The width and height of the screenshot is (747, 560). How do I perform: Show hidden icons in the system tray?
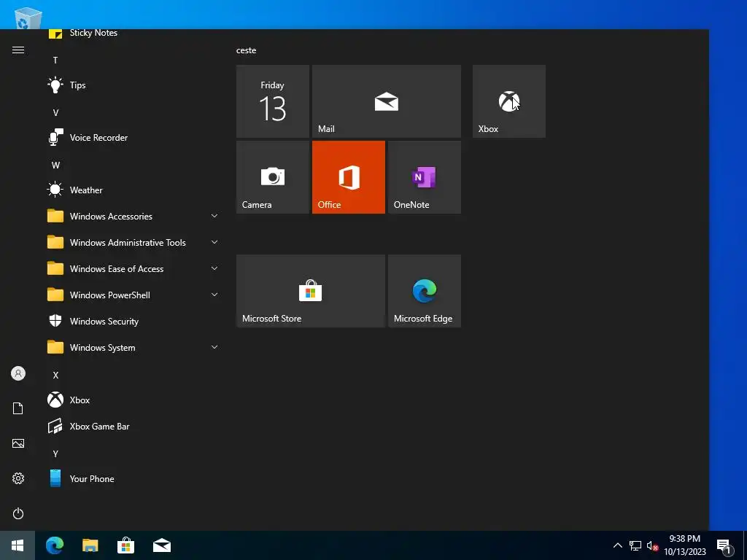pyautogui.click(x=617, y=545)
